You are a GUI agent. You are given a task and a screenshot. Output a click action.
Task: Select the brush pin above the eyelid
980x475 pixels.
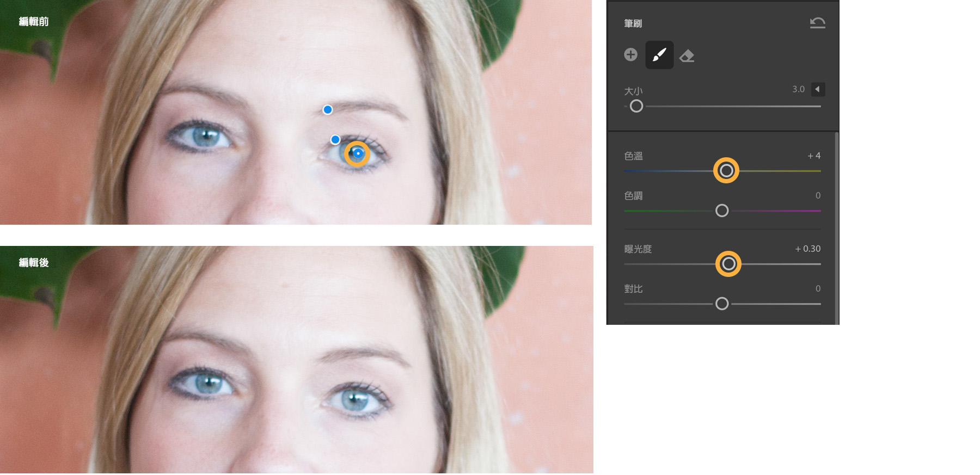click(335, 140)
